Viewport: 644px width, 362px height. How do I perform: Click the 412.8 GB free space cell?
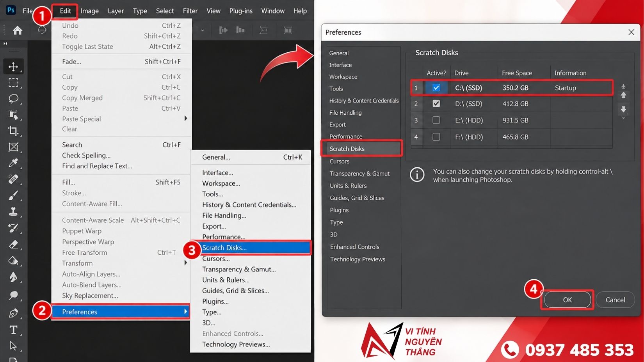point(524,104)
